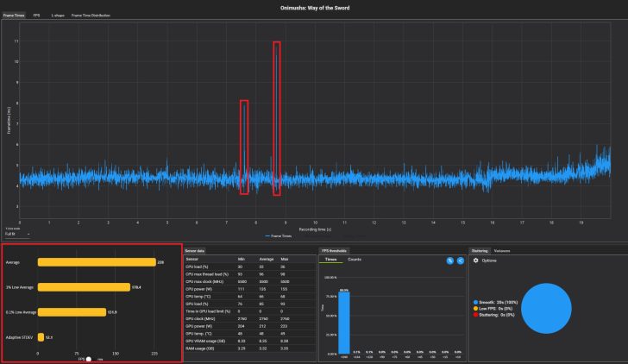Select the GPU power (W) row
Viewport: 628px width, 364px height.
(x=250, y=326)
